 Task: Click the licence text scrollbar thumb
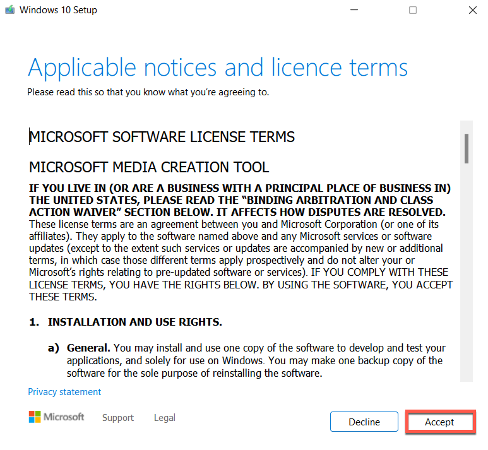[x=467, y=149]
